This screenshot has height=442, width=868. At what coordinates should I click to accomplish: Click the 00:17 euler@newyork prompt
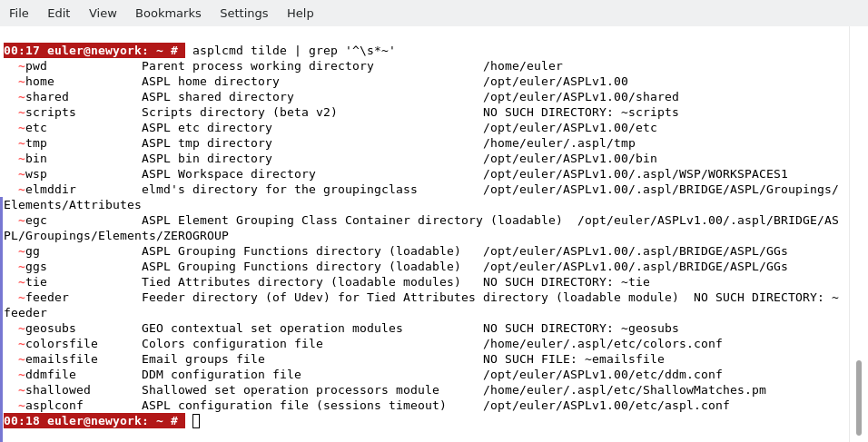[94, 51]
